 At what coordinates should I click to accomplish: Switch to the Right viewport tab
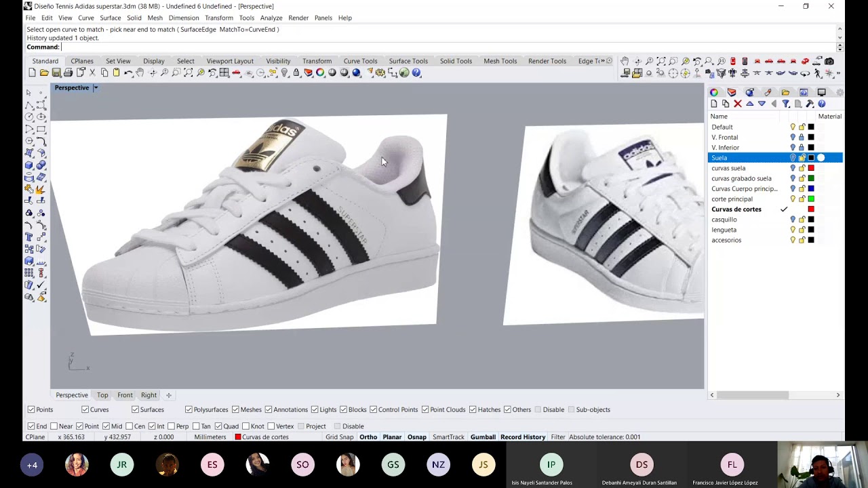[149, 395]
